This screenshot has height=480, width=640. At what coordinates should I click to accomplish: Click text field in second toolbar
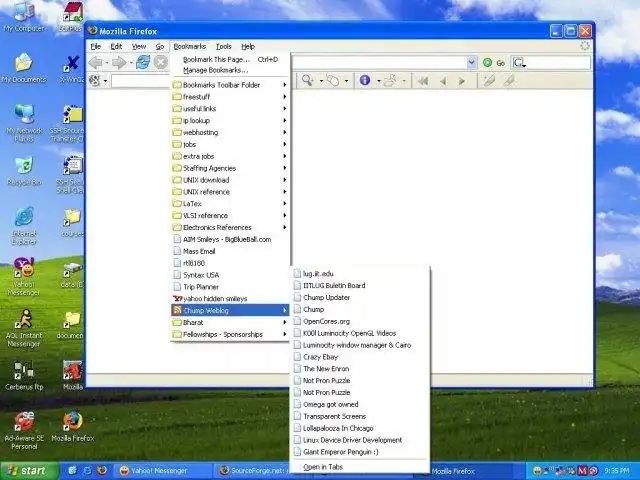[x=140, y=81]
